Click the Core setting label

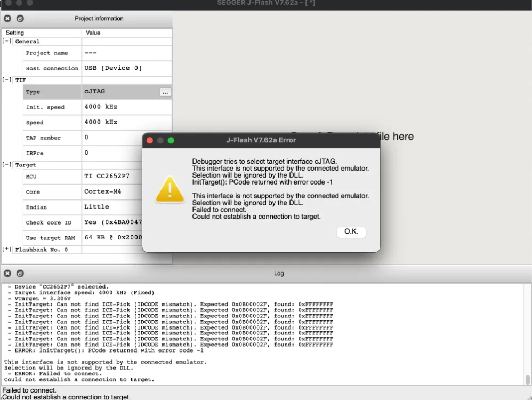point(33,192)
